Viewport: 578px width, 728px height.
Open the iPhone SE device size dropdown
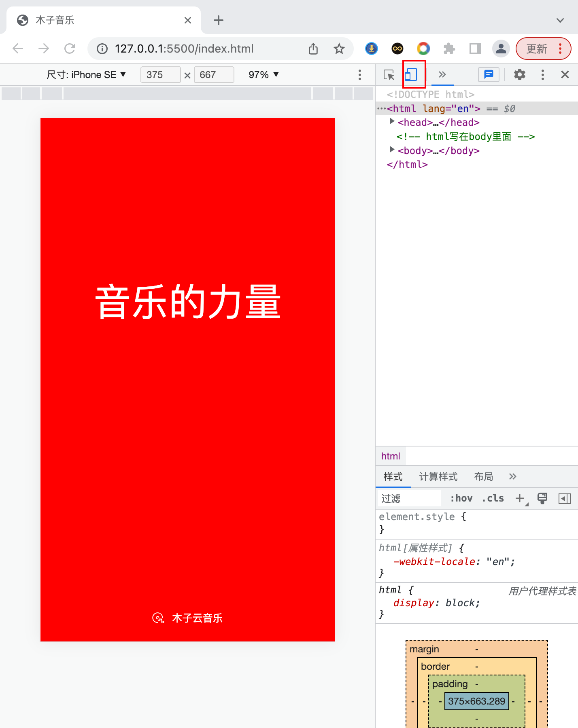(86, 75)
